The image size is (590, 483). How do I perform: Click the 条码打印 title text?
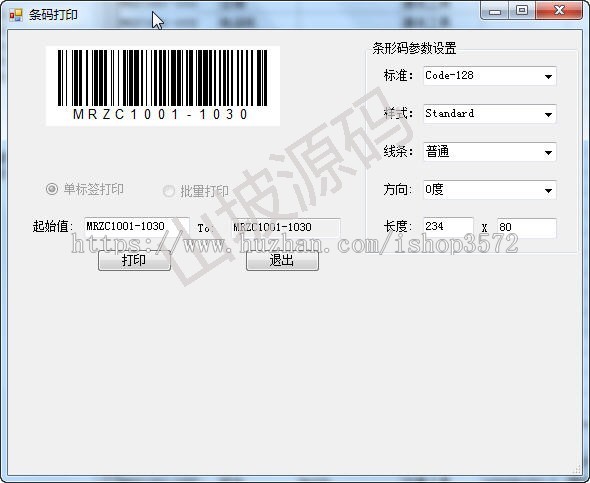click(53, 15)
